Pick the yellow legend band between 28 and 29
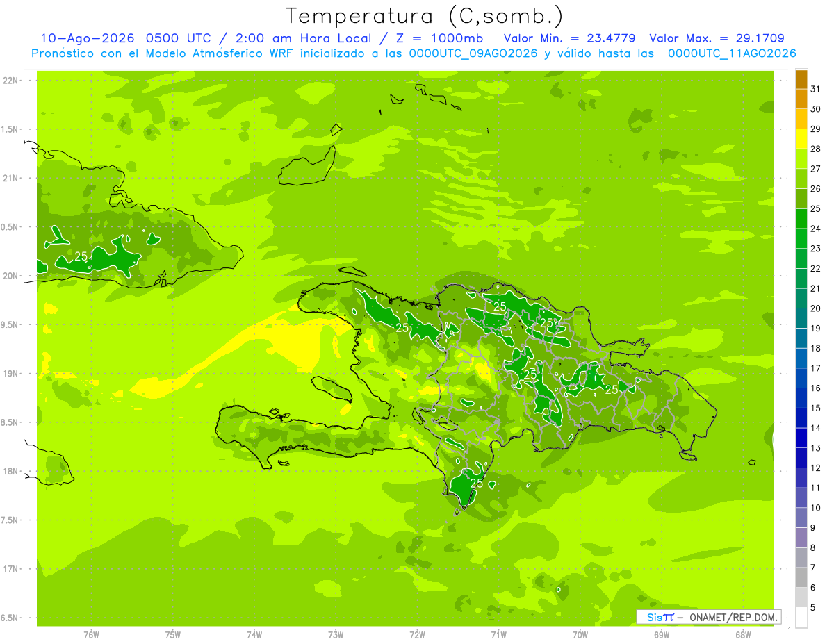This screenshot has width=834, height=644. (801, 139)
